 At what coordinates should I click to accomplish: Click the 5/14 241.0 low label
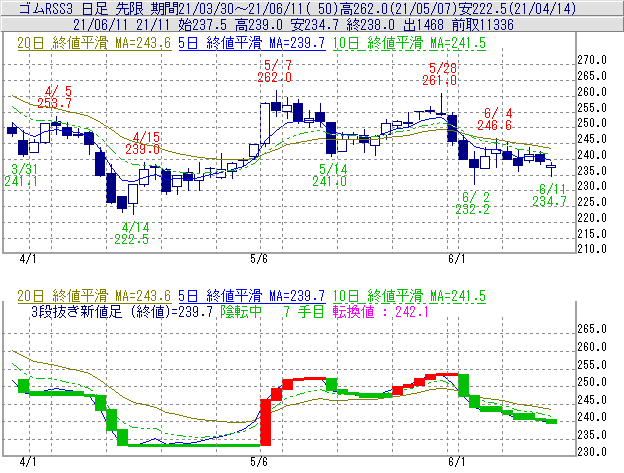point(330,175)
